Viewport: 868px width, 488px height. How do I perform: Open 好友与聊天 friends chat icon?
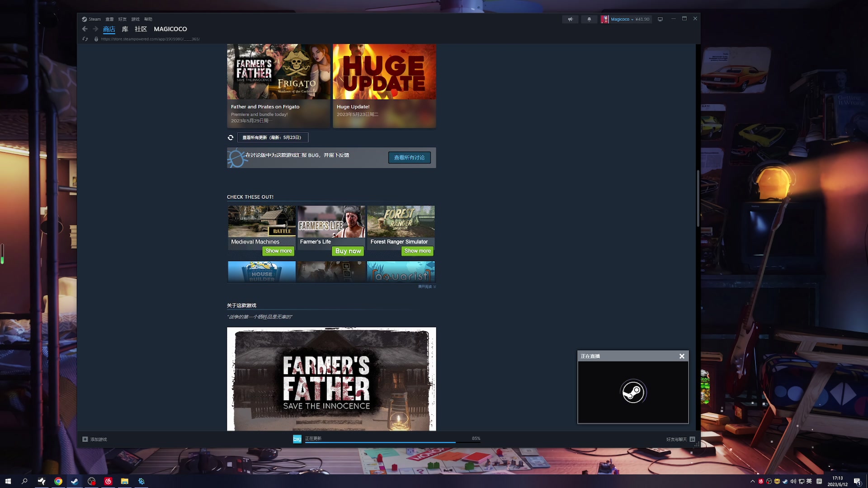pyautogui.click(x=692, y=439)
